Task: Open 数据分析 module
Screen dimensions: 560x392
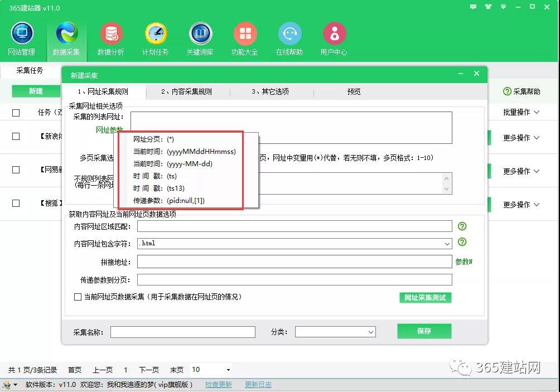Action: pos(110,39)
